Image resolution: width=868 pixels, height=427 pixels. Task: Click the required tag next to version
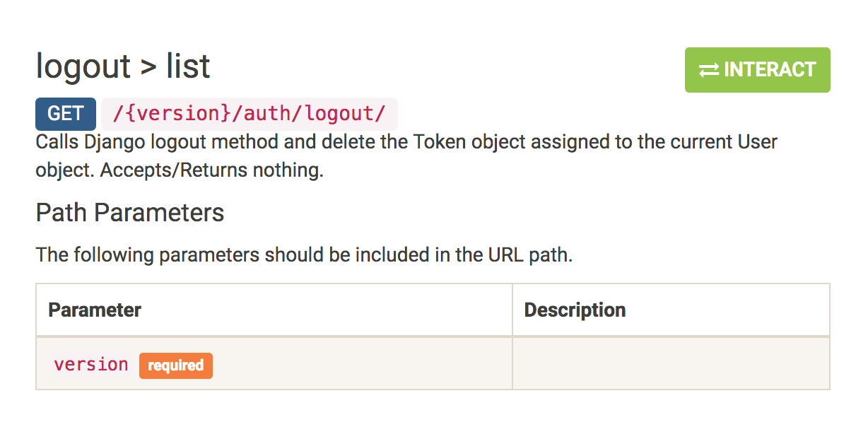click(x=175, y=365)
